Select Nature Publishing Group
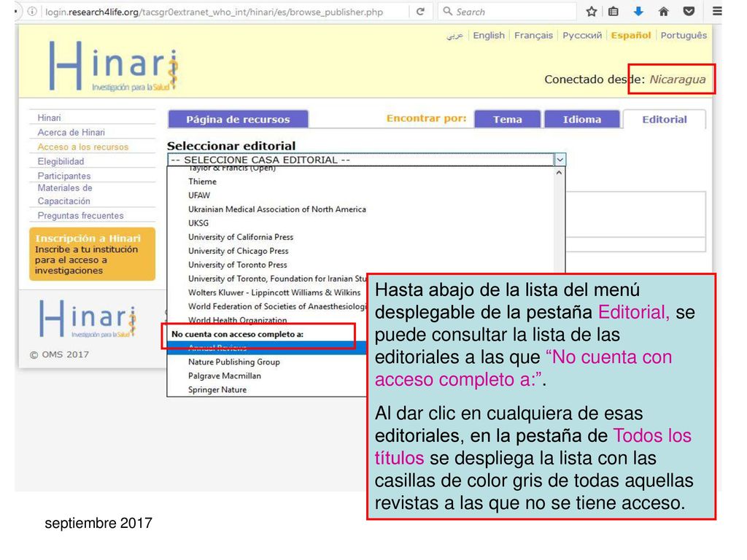 [234, 362]
